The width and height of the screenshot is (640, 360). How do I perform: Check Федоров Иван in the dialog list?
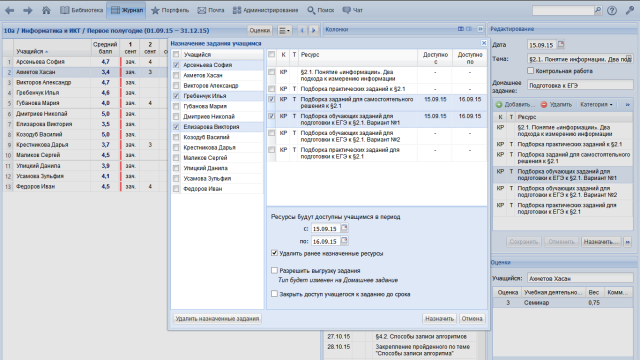click(x=176, y=189)
